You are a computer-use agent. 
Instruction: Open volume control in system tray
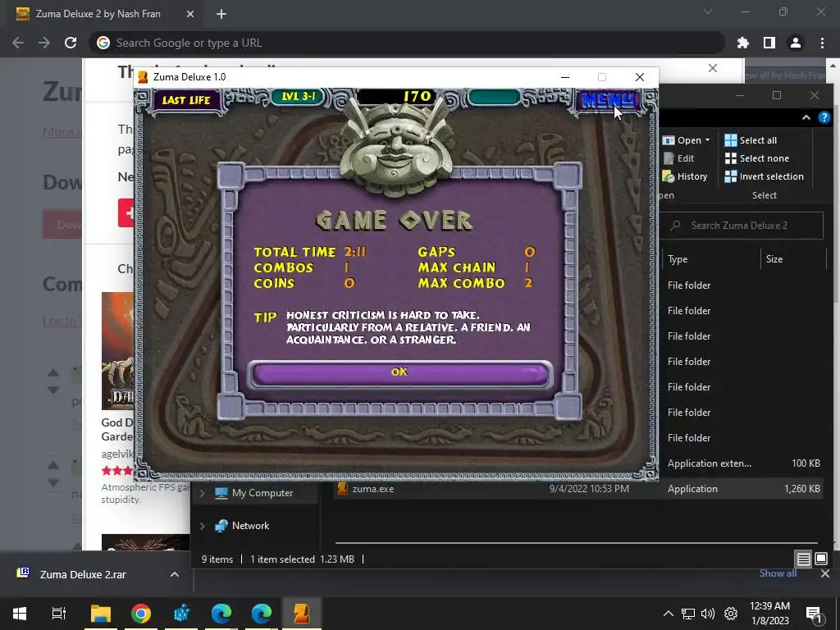(708, 614)
